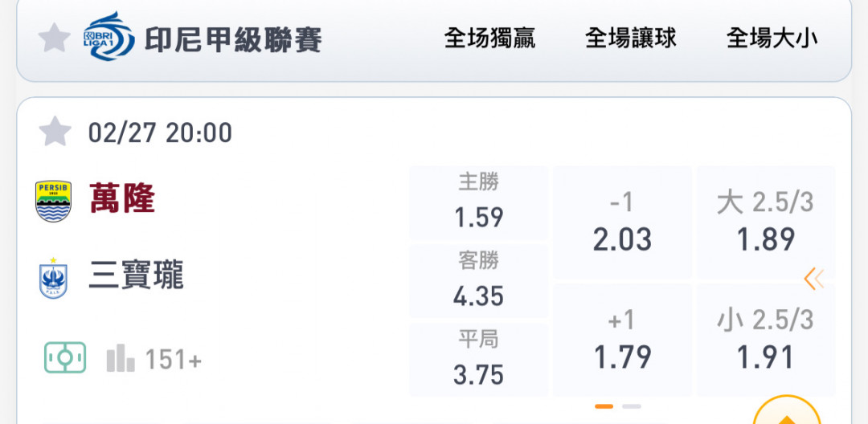Toggle favorite star beside 02/27 20:00 match

55,132
